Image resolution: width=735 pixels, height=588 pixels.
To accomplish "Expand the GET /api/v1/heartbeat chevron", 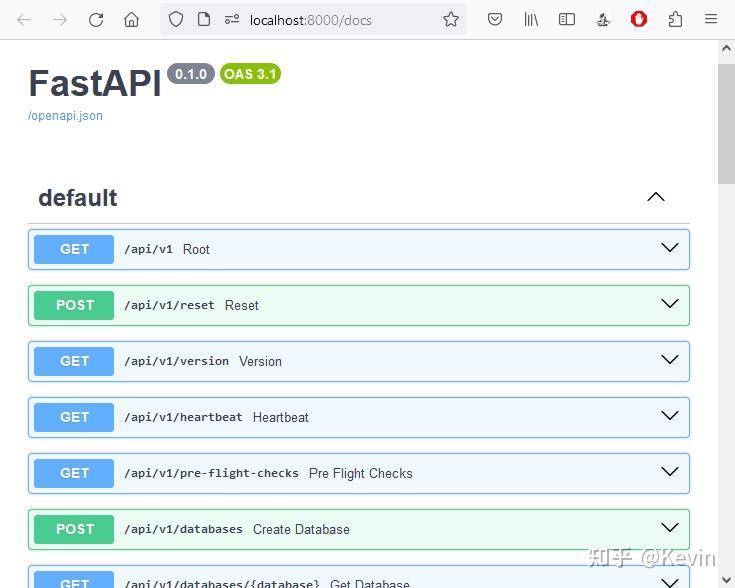I will 670,415.
